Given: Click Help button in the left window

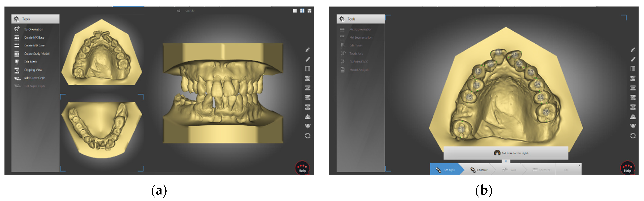Looking at the screenshot, I should coord(302,168).
